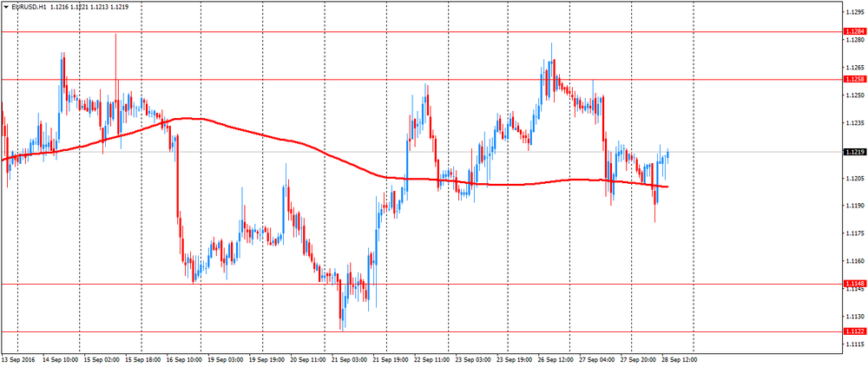Click the 28 Sep 12:00 time label
Image resolution: width=868 pixels, height=367 pixels.
coord(680,359)
